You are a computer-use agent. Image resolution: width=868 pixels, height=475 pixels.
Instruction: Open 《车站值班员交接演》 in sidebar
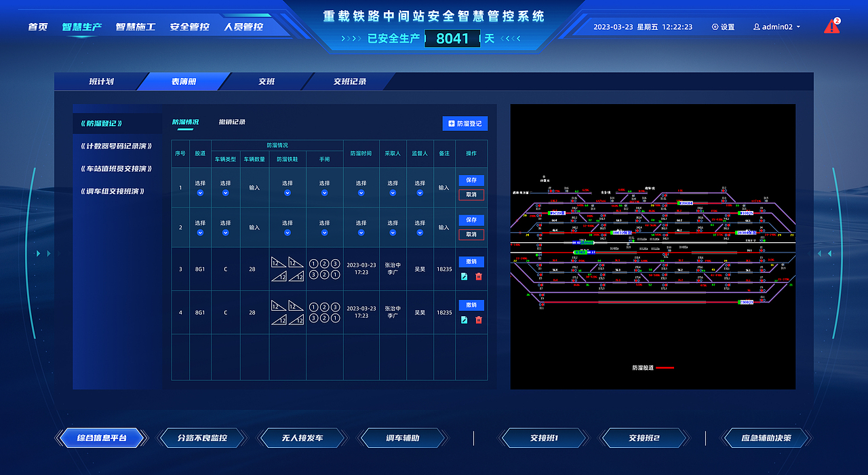[x=115, y=168]
